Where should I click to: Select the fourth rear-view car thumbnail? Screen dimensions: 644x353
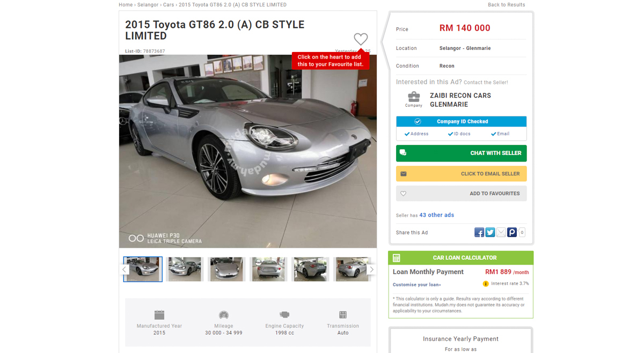pos(268,269)
